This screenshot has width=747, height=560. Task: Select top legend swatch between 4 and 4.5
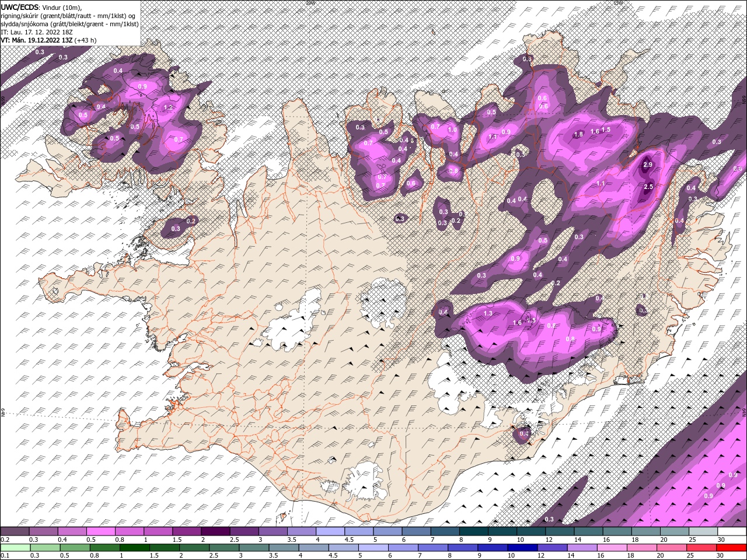[x=330, y=531]
